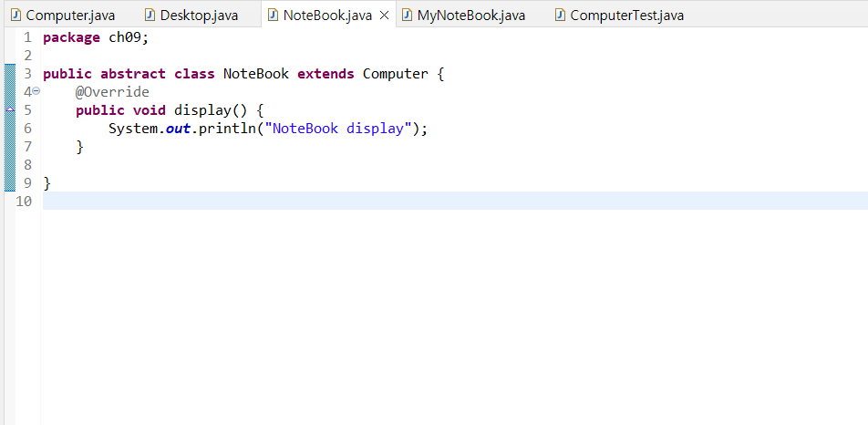Click line number 10 in the gutter
This screenshot has width=868, height=425.
coord(24,201)
